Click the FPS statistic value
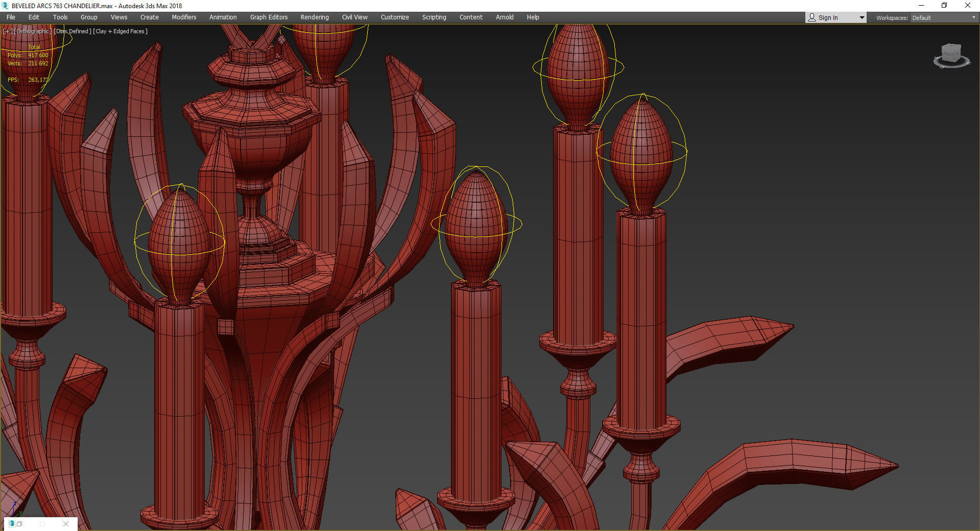 (x=38, y=80)
